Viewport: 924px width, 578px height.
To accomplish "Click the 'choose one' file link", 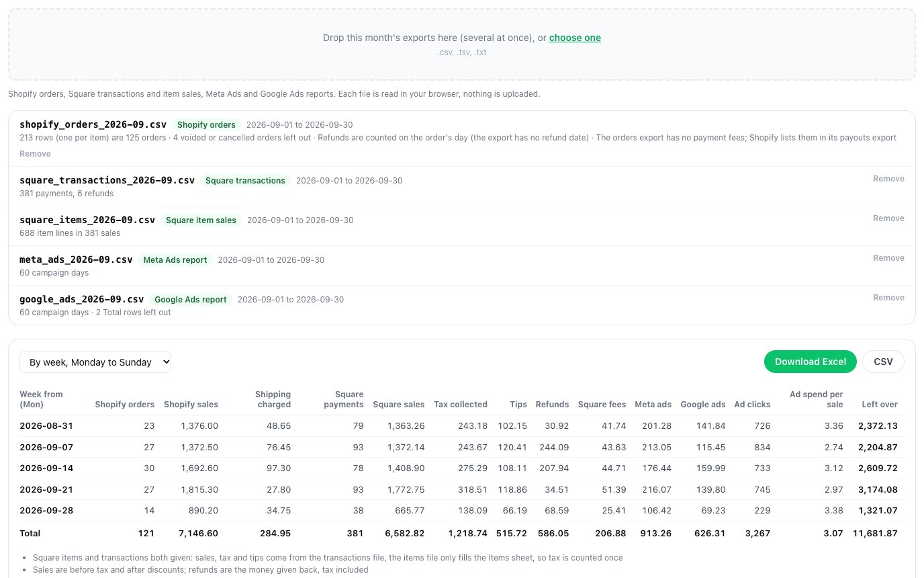I will click(575, 38).
